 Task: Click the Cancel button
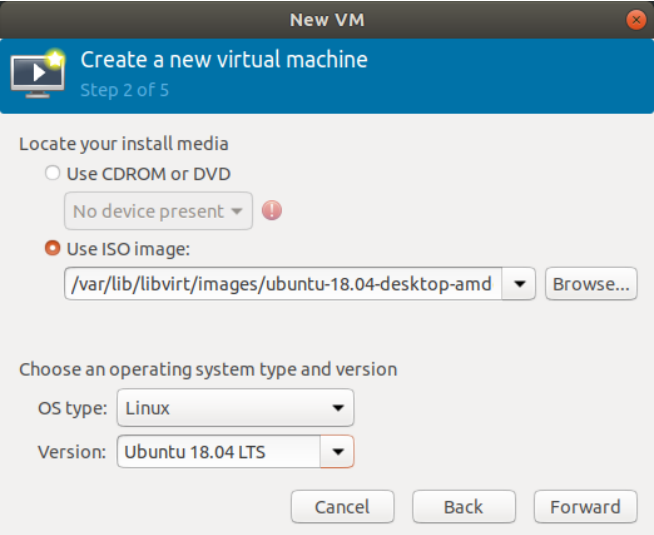point(342,507)
